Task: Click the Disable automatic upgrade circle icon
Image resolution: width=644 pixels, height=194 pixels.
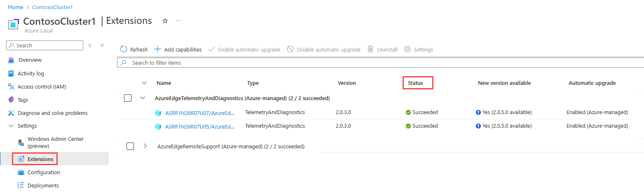Action: tap(290, 49)
